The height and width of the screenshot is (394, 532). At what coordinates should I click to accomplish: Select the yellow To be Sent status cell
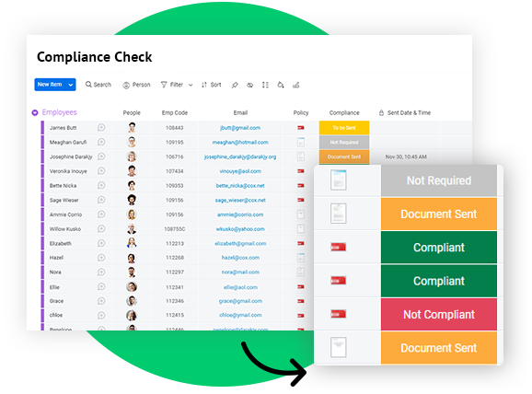click(344, 128)
